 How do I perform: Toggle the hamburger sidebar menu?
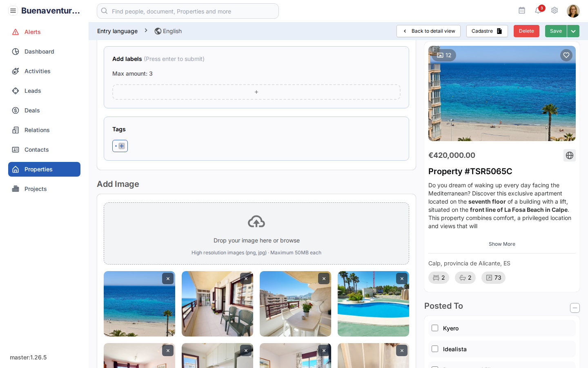point(13,11)
